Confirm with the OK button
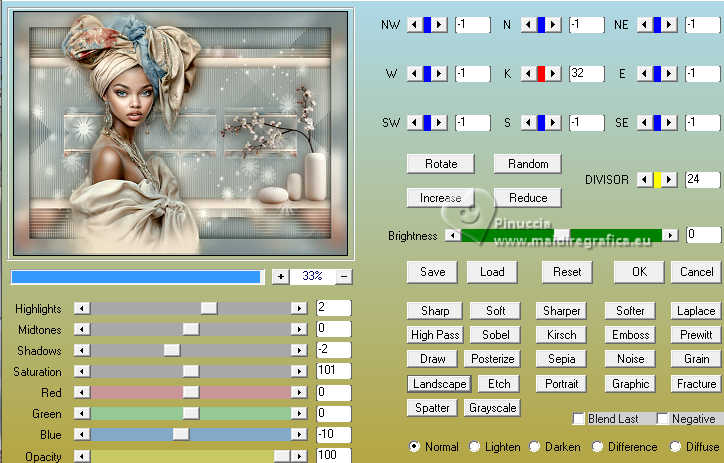The height and width of the screenshot is (463, 724). (x=639, y=272)
